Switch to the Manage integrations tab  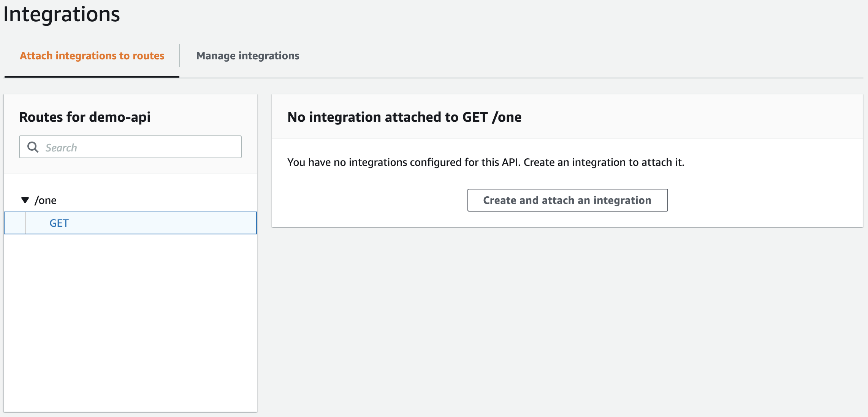point(247,56)
